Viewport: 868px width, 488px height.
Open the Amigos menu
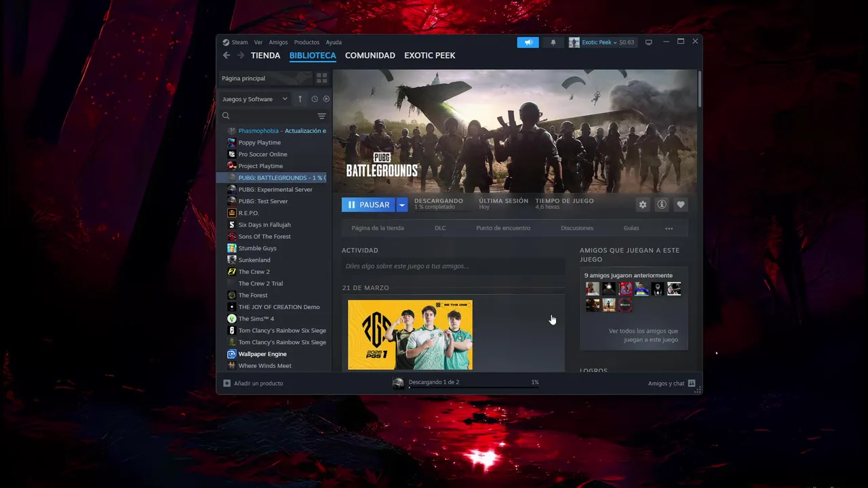click(x=278, y=42)
